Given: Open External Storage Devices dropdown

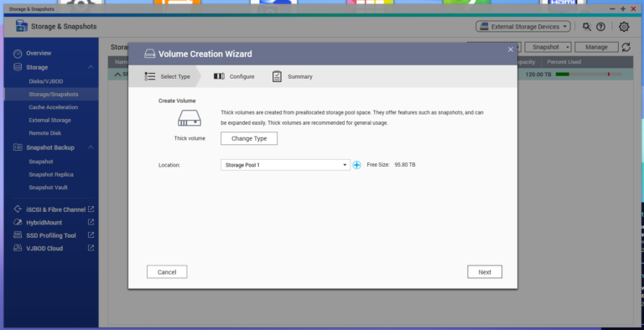Looking at the screenshot, I should (x=523, y=27).
